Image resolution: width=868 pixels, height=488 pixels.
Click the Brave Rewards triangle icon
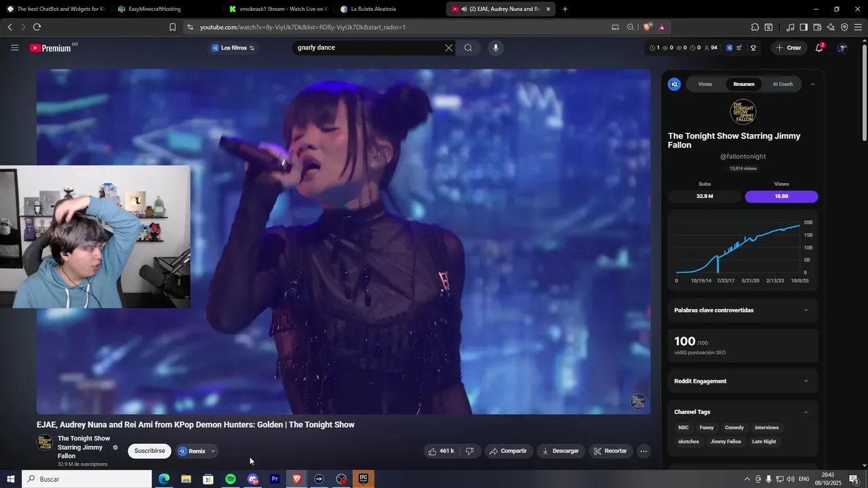[662, 27]
